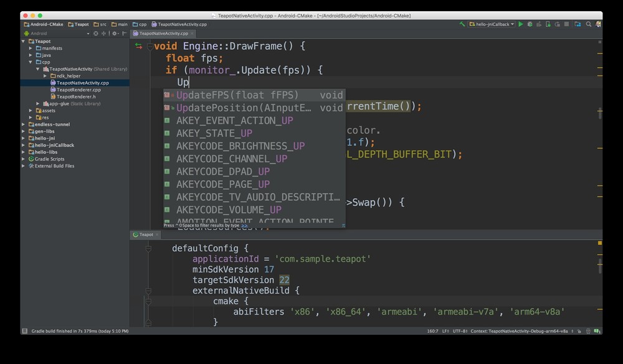Click the related-file arrows gutter icon
The width and height of the screenshot is (623, 364).
coord(138,46)
